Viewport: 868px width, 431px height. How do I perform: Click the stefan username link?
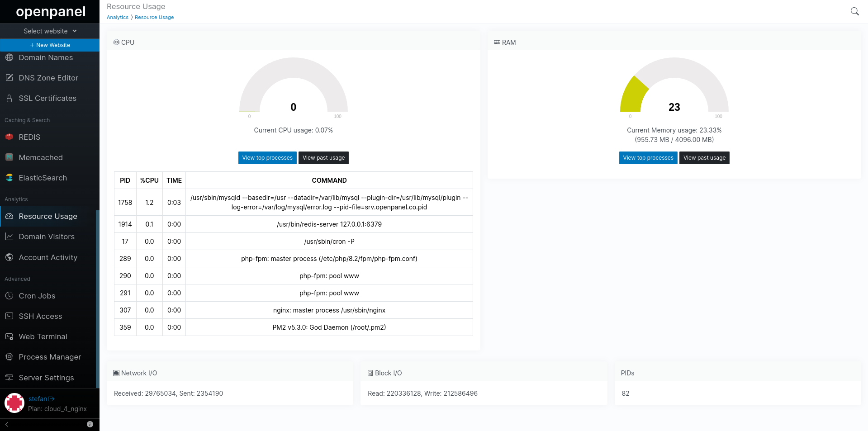point(38,399)
